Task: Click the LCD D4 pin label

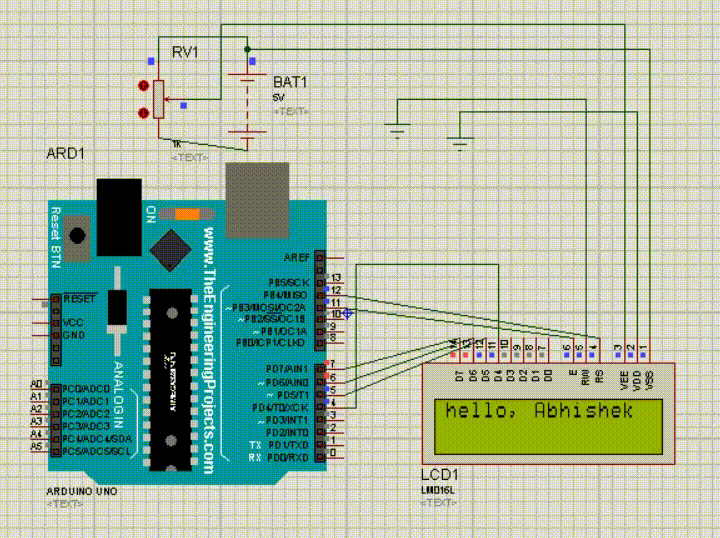Action: pos(497,376)
